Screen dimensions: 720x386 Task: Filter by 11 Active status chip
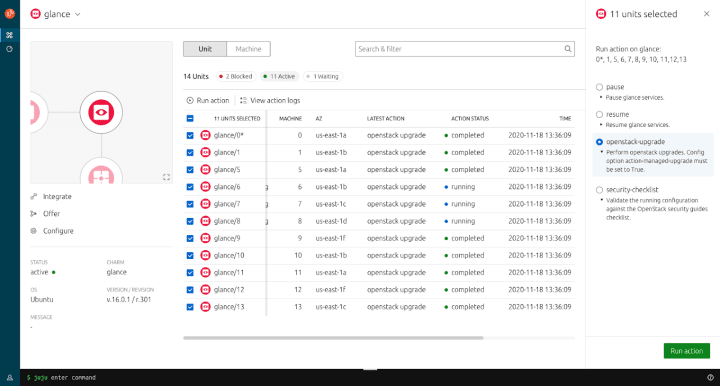pyautogui.click(x=279, y=76)
